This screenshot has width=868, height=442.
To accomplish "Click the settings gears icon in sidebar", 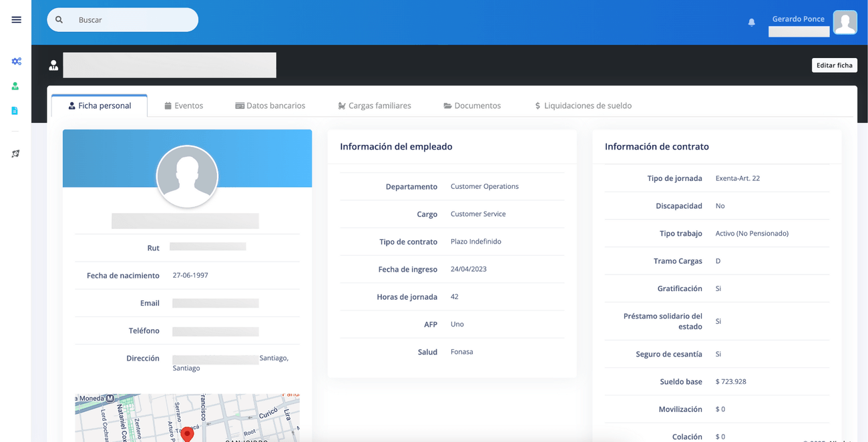I will tap(16, 61).
